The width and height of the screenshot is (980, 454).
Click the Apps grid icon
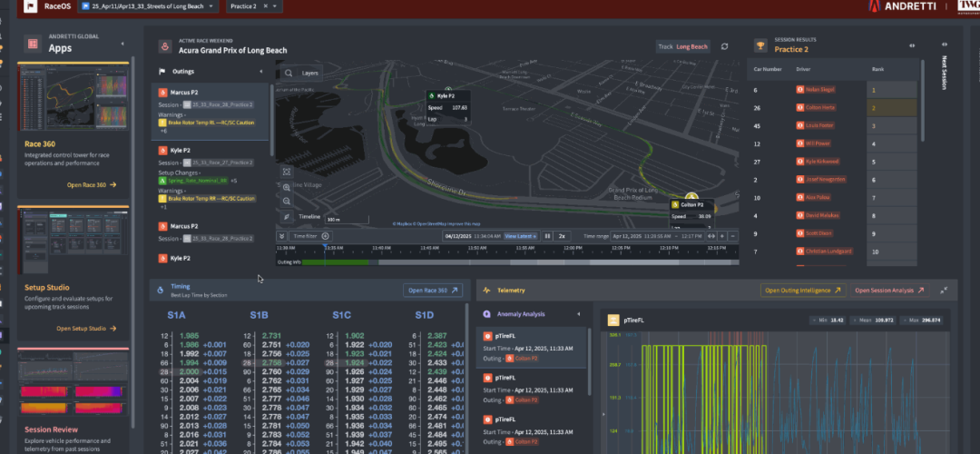tap(34, 44)
